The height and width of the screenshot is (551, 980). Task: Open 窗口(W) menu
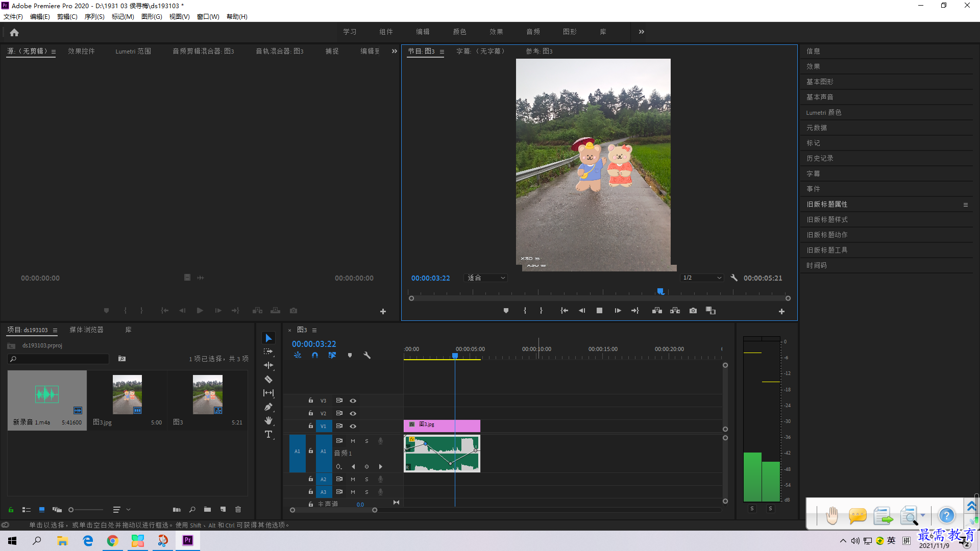[208, 17]
